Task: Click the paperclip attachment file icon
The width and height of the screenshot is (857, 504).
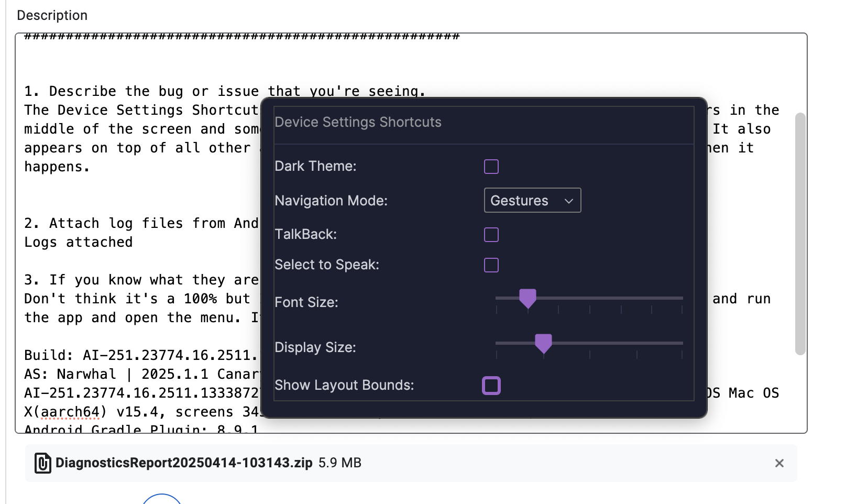Action: (42, 463)
